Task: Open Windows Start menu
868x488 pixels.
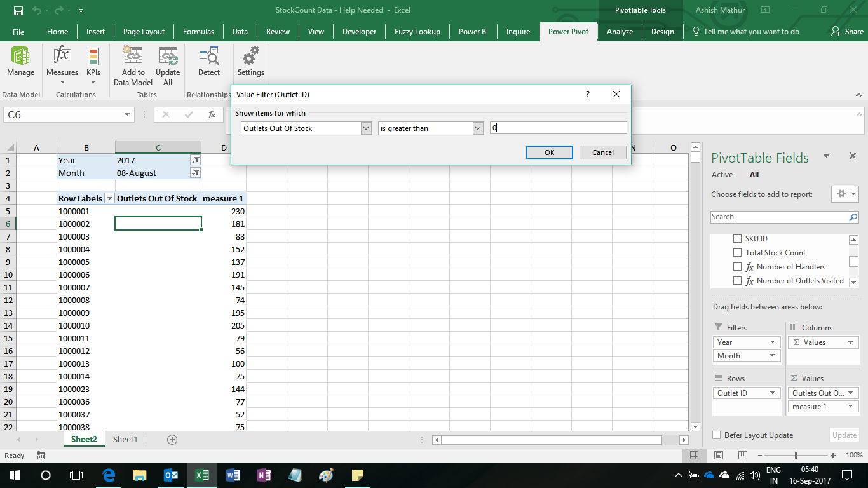Action: coord(15,475)
